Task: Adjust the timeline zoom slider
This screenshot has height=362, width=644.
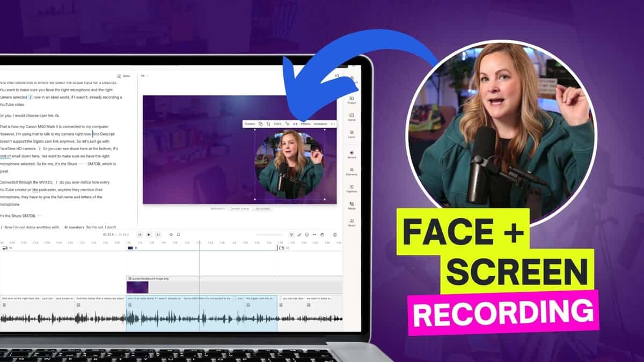Action: point(268,235)
